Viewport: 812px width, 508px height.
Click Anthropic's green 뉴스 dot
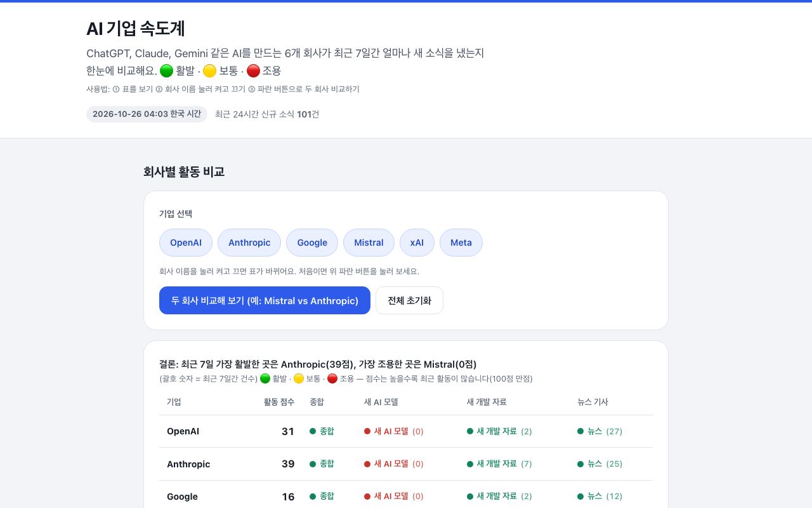click(x=580, y=464)
